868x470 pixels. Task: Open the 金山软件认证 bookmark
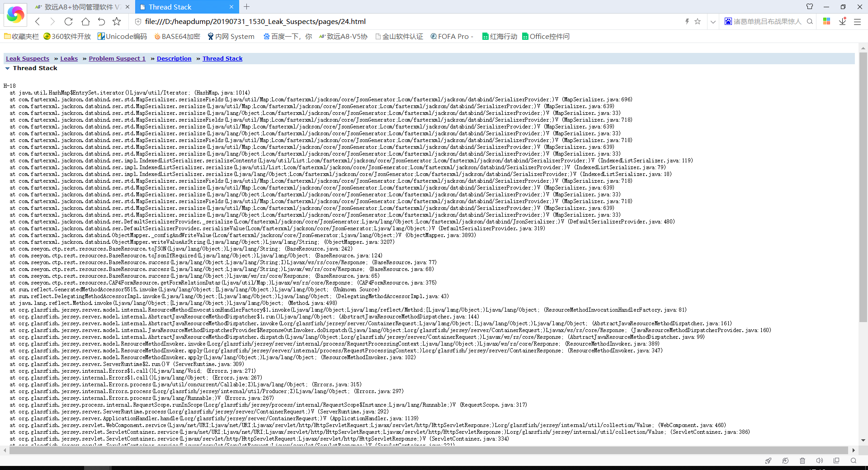coord(399,36)
